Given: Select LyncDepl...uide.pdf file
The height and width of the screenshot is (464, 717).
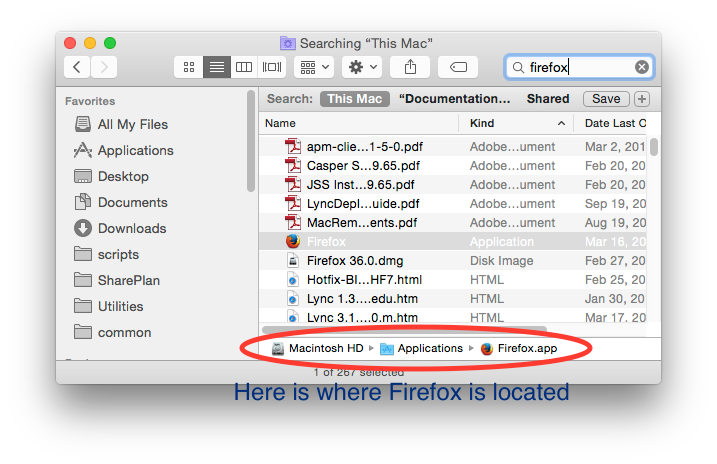Looking at the screenshot, I should coord(453,203).
